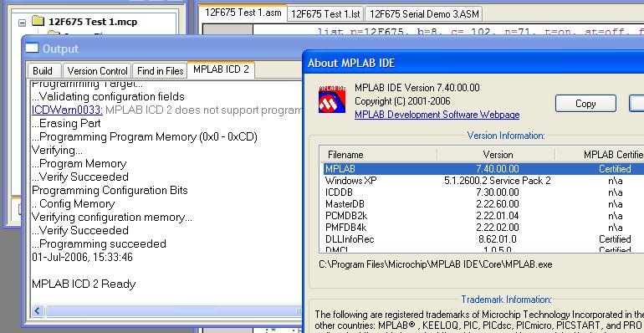Click the Output pane left scroll arrow
Screen dimensions: 644x333
tap(38, 310)
